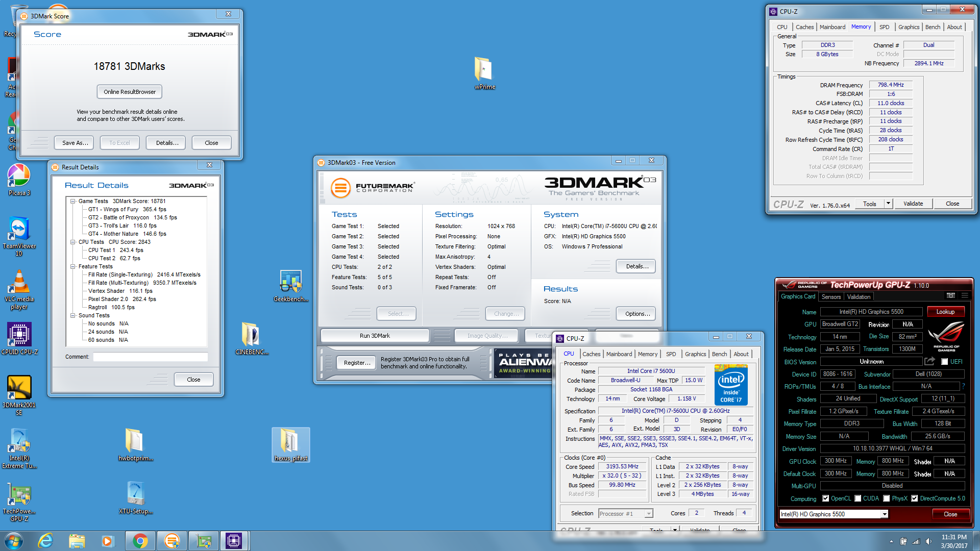Switch to 3DMark03 in the taskbar
Image resolution: width=980 pixels, height=551 pixels.
(x=172, y=540)
